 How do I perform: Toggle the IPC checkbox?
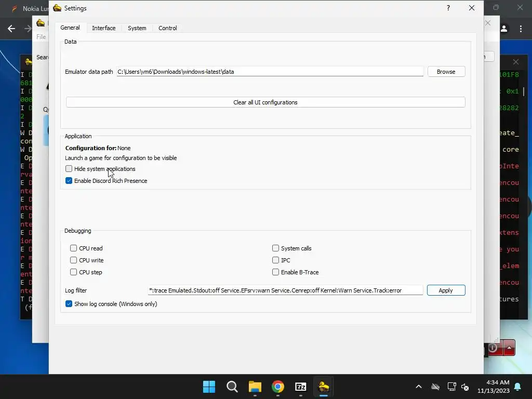275,260
